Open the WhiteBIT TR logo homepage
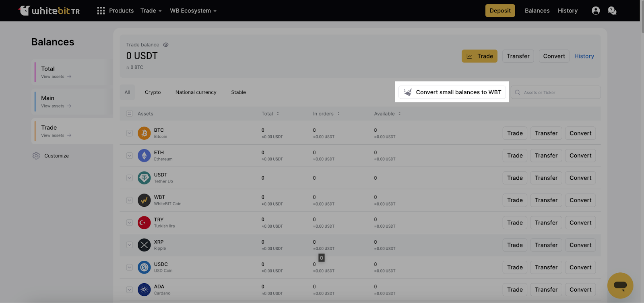 (49, 10)
